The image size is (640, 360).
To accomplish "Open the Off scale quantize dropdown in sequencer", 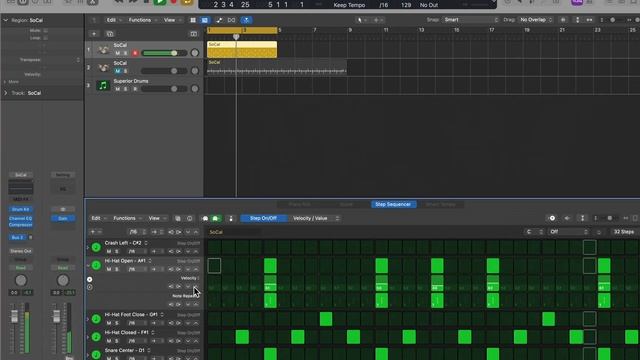I will [x=569, y=232].
